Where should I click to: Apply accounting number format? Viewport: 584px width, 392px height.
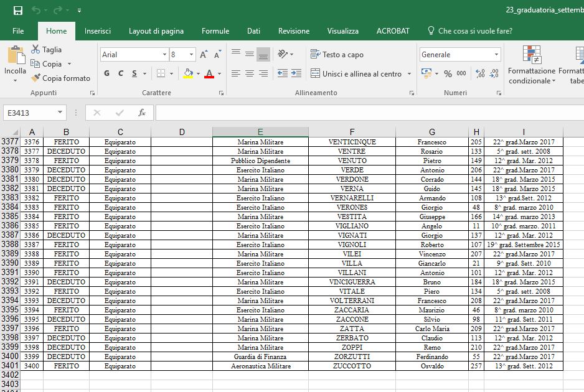426,73
